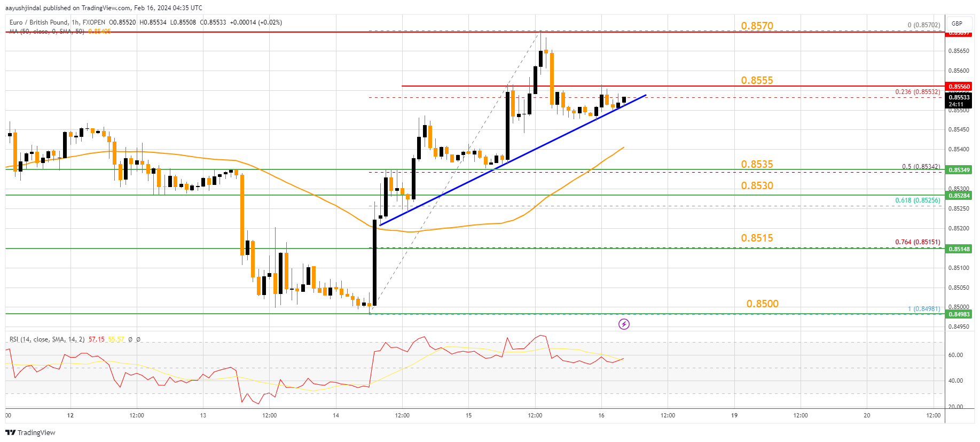Click the red 0.85560 price axis tag
Image resolution: width=980 pixels, height=442 pixels.
coord(959,86)
